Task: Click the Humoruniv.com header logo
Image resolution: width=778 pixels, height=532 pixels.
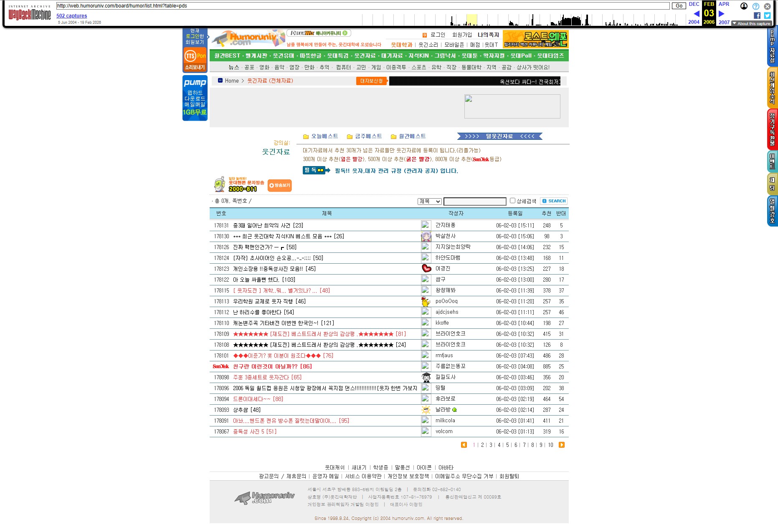Action: (x=248, y=38)
